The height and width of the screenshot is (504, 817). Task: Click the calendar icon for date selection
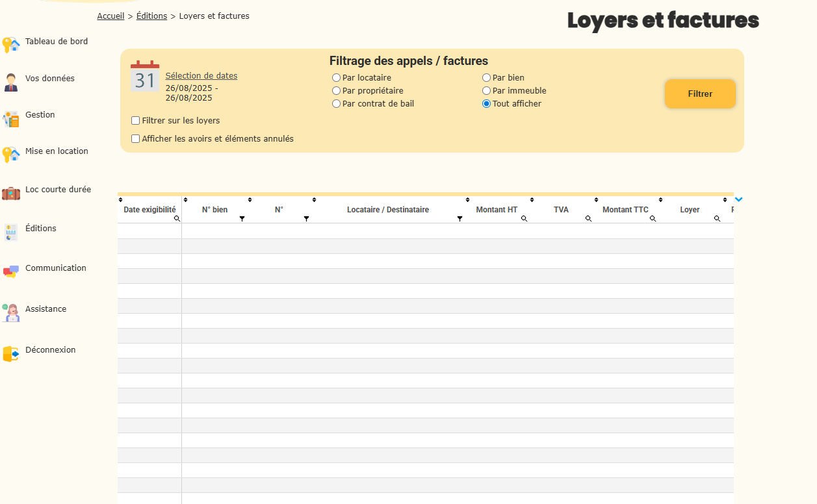(145, 77)
